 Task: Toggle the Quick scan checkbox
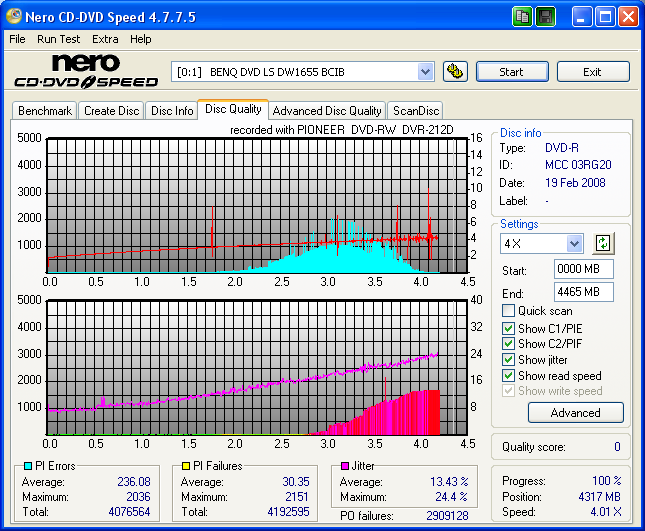[x=508, y=311]
